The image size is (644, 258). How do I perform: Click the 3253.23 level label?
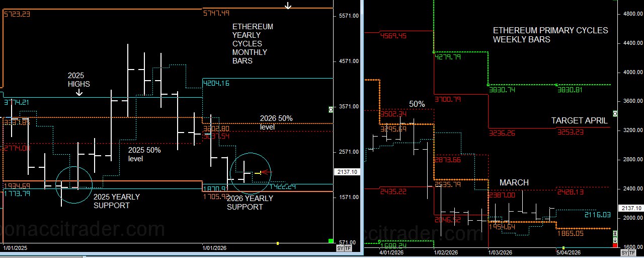(x=570, y=133)
